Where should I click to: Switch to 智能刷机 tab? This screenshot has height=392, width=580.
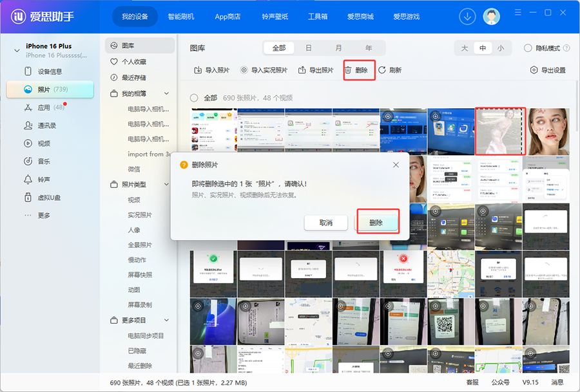click(181, 17)
